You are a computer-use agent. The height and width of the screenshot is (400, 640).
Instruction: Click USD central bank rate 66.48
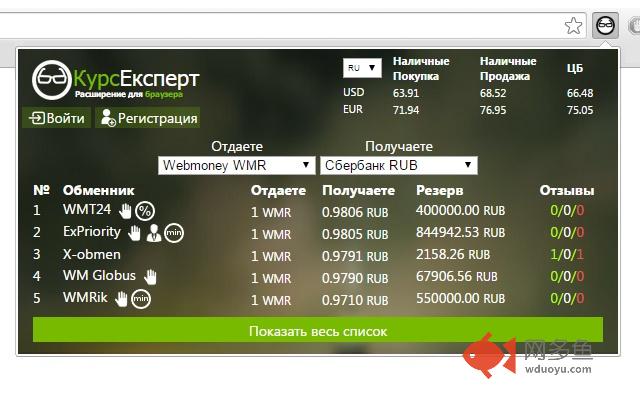point(580,93)
